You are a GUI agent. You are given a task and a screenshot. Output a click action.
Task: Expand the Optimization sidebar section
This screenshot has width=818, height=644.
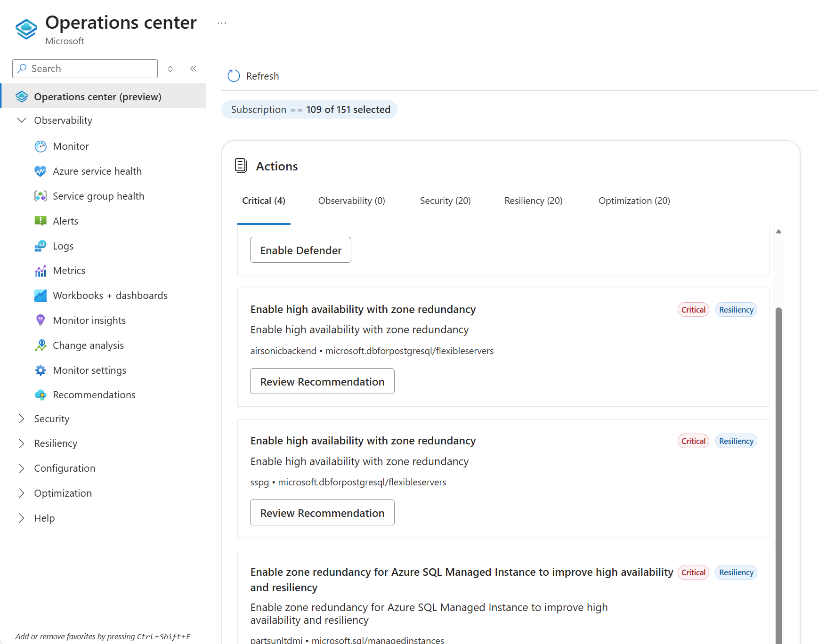coord(22,493)
